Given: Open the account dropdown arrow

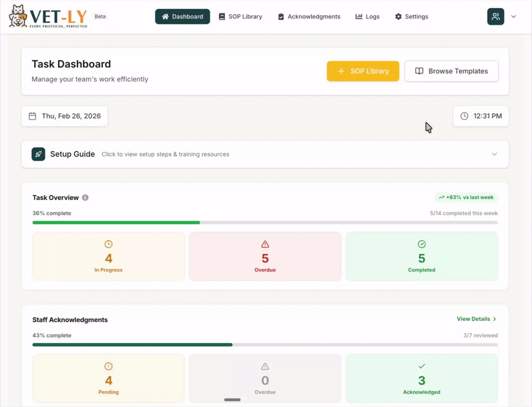Looking at the screenshot, I should [x=513, y=17].
